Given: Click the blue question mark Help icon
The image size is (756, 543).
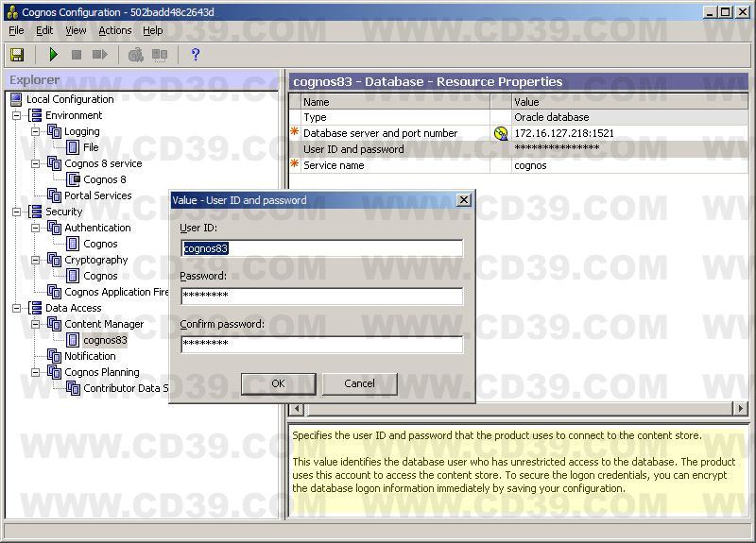Looking at the screenshot, I should click(196, 55).
